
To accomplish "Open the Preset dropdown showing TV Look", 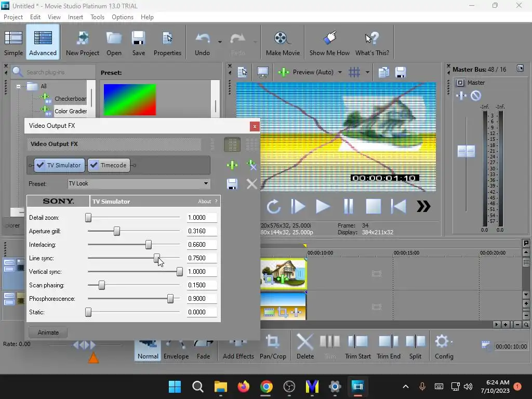I will tap(139, 183).
